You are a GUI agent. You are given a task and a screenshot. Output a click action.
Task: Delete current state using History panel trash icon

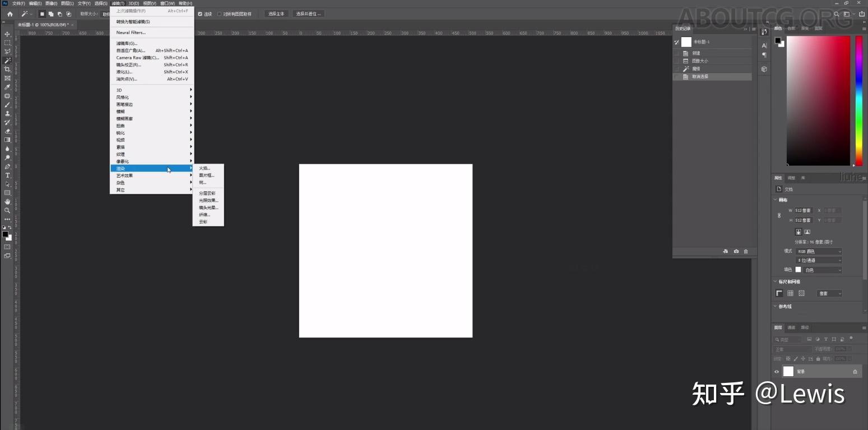click(x=746, y=251)
